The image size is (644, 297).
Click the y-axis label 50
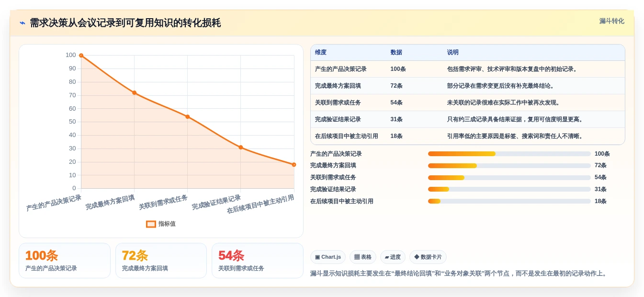73,122
